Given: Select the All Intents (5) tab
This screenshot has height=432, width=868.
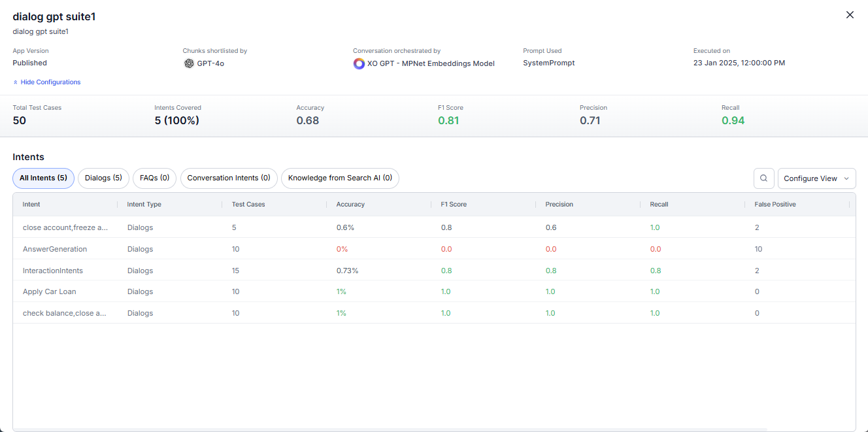Looking at the screenshot, I should click(x=43, y=178).
